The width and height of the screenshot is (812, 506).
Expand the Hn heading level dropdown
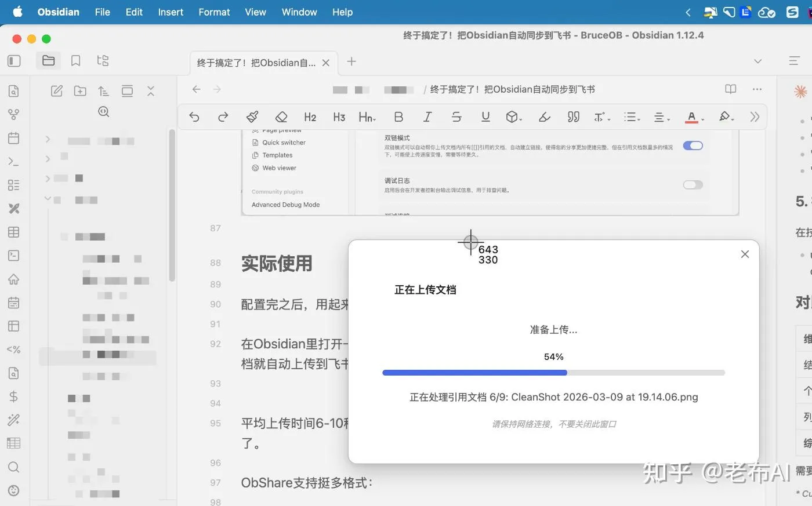(367, 117)
